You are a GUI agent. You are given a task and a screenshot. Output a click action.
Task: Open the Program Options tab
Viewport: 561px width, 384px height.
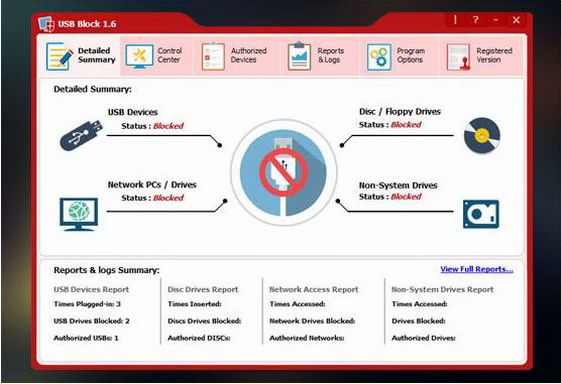399,56
